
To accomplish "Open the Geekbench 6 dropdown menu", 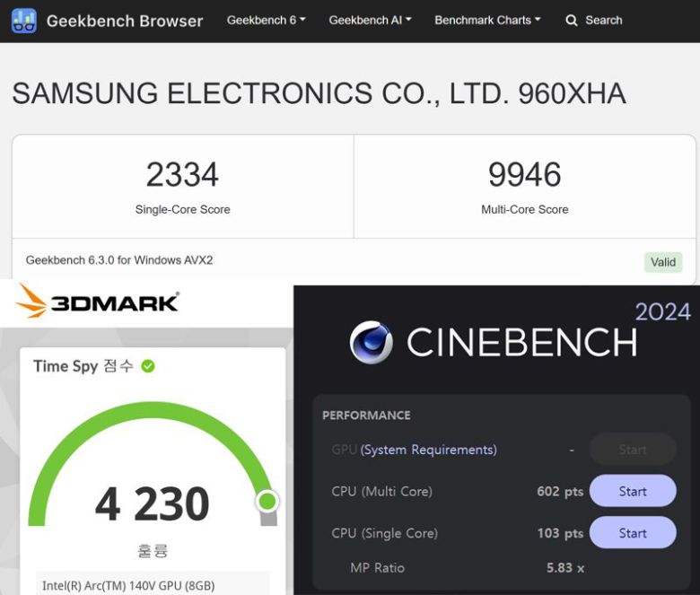I will [266, 20].
